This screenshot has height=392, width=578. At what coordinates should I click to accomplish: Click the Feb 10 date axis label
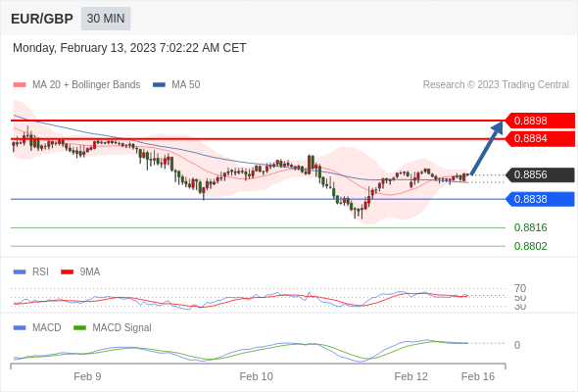coord(257,376)
